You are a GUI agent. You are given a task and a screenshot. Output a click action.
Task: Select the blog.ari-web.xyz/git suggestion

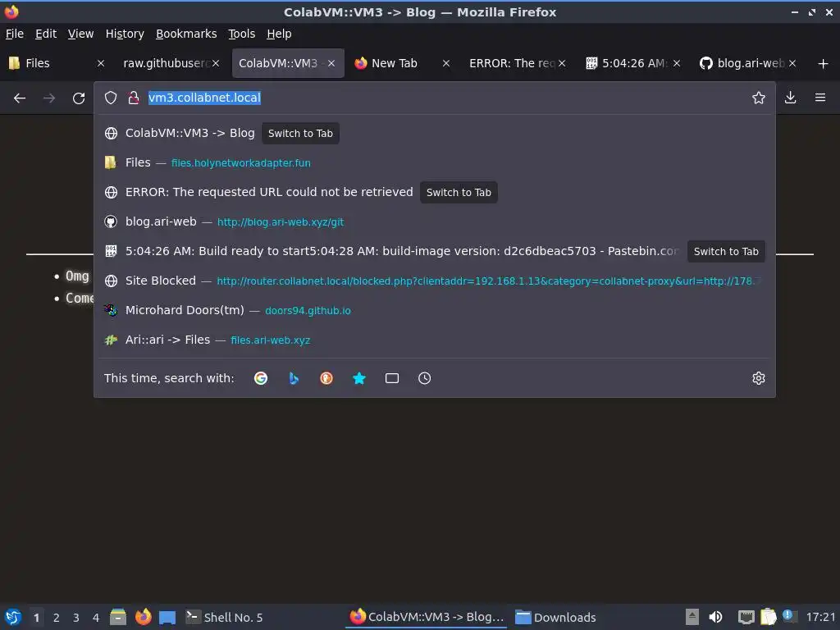pyautogui.click(x=435, y=221)
